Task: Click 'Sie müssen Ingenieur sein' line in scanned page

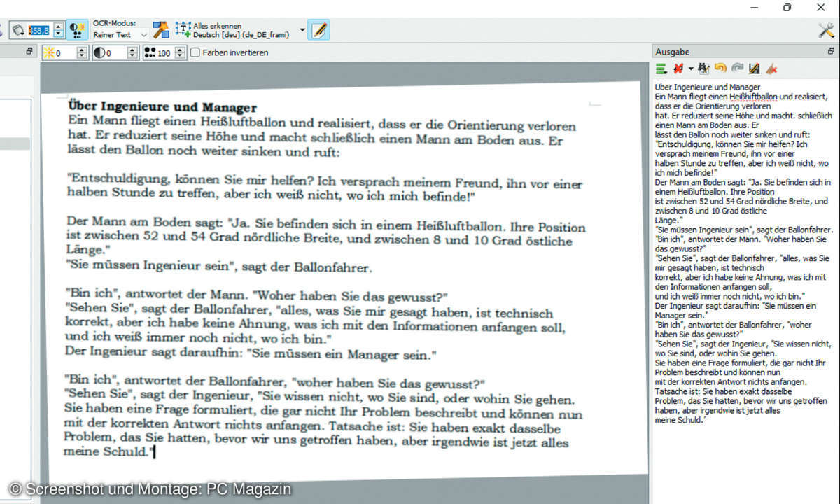Action: click(219, 267)
